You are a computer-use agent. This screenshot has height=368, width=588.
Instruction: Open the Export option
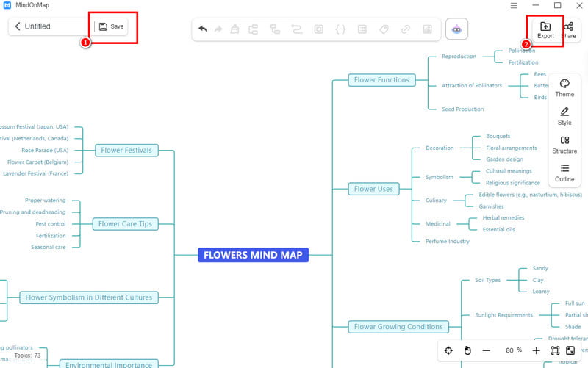(545, 29)
